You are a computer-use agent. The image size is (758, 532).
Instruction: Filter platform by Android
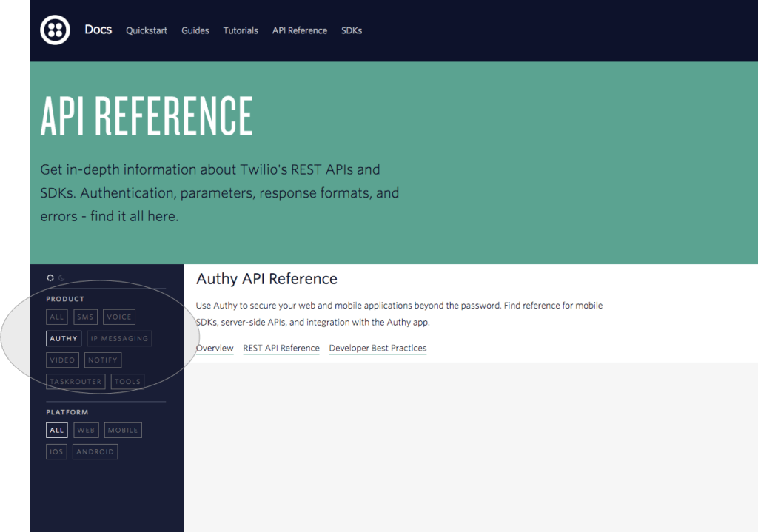[x=95, y=451]
